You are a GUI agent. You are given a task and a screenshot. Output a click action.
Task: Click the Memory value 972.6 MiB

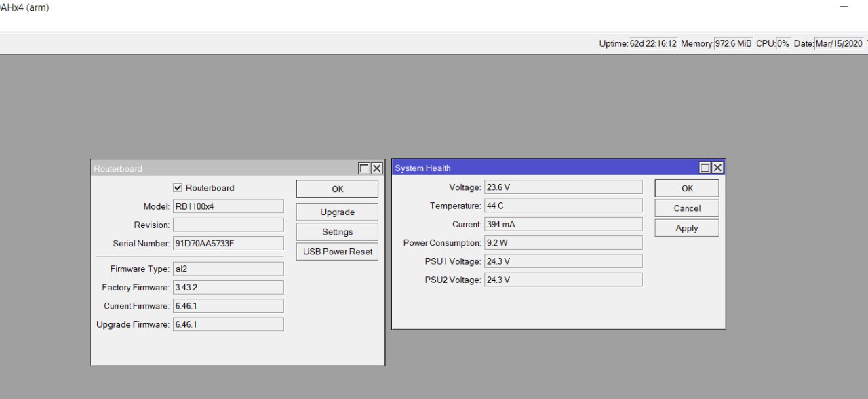coord(733,43)
